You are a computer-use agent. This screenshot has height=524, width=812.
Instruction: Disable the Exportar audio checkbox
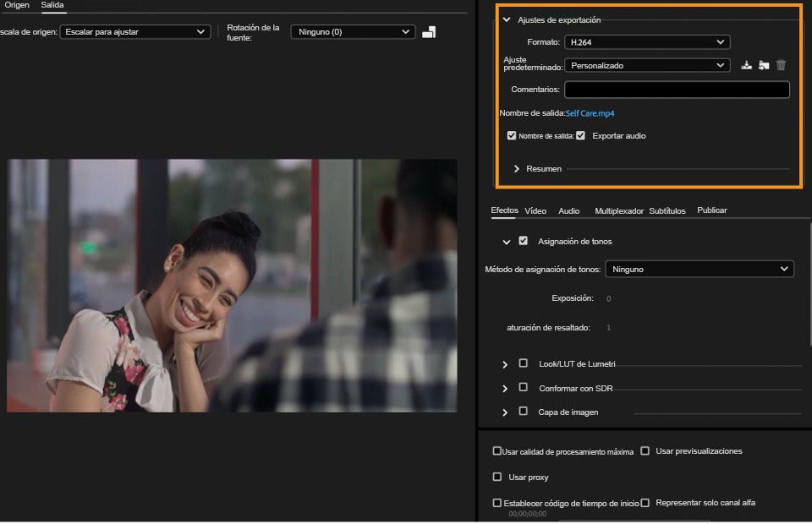[x=580, y=135]
